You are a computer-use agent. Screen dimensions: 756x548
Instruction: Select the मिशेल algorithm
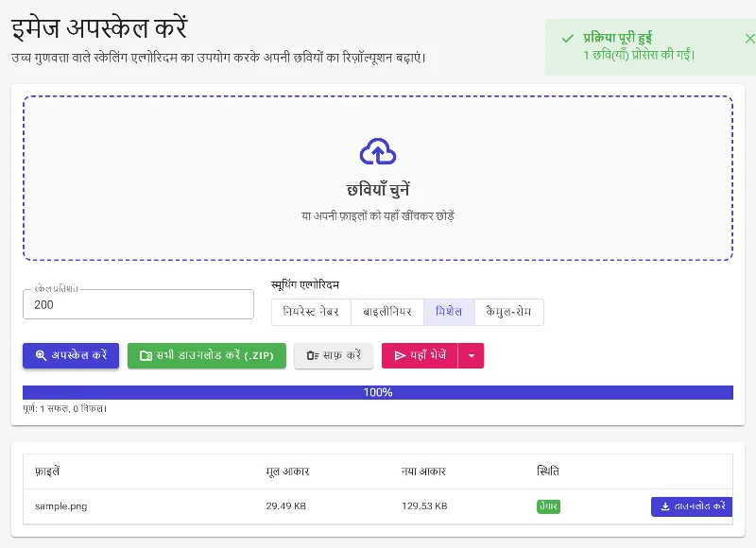pyautogui.click(x=449, y=312)
